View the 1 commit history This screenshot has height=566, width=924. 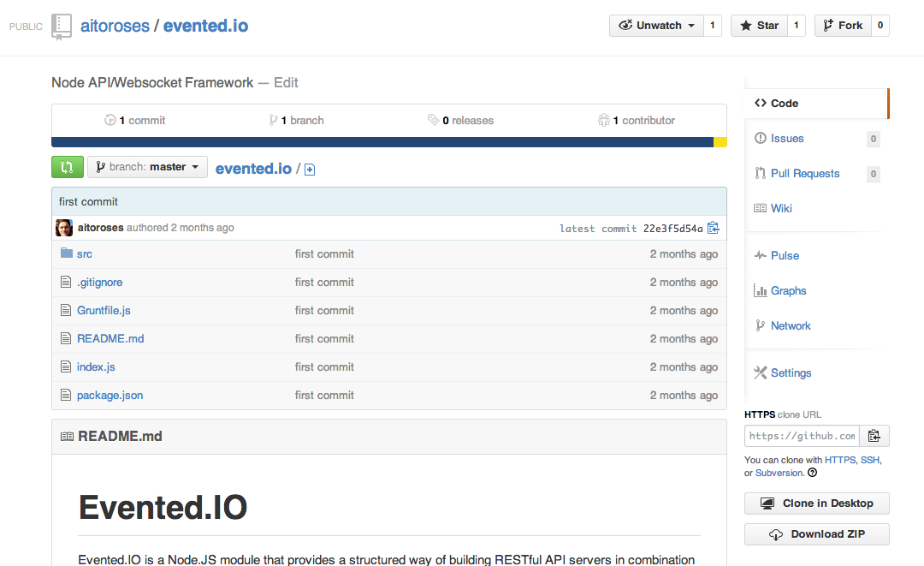click(x=135, y=120)
